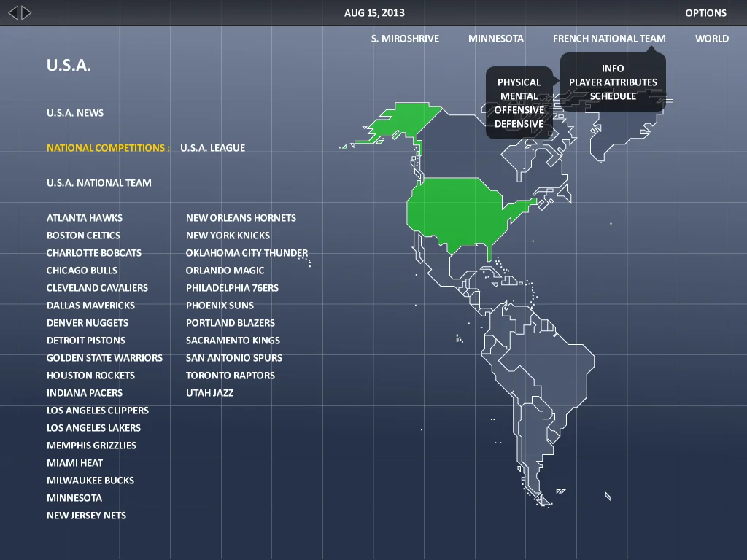Select OFFENSIVE attributes

[519, 110]
